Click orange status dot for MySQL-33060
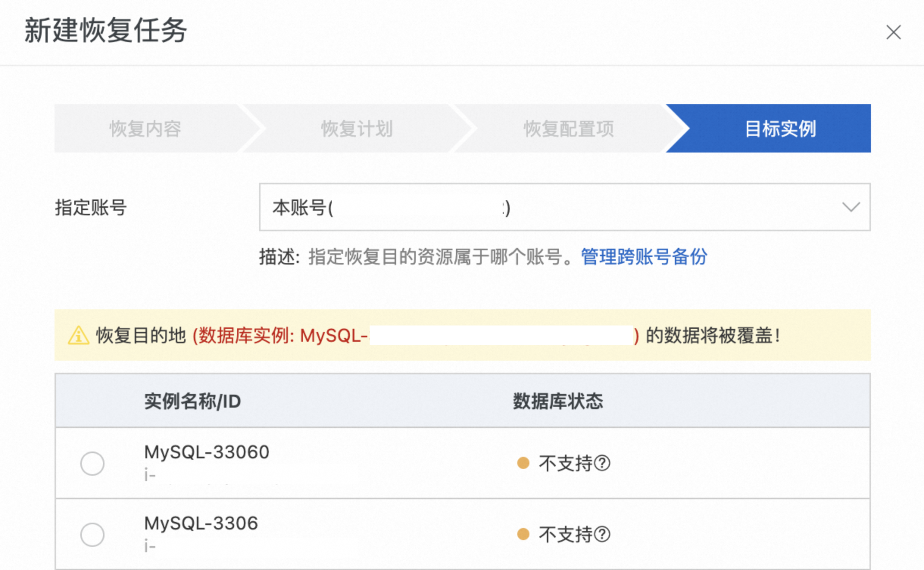 [x=523, y=463]
